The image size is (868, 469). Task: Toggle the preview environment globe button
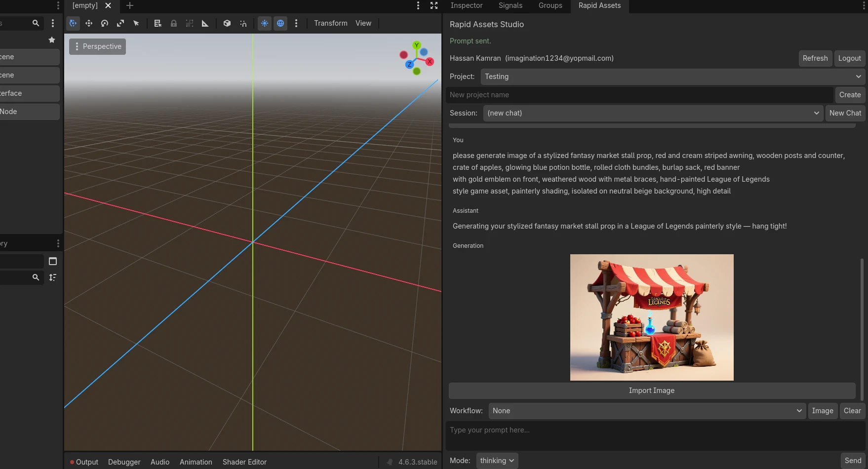(280, 23)
